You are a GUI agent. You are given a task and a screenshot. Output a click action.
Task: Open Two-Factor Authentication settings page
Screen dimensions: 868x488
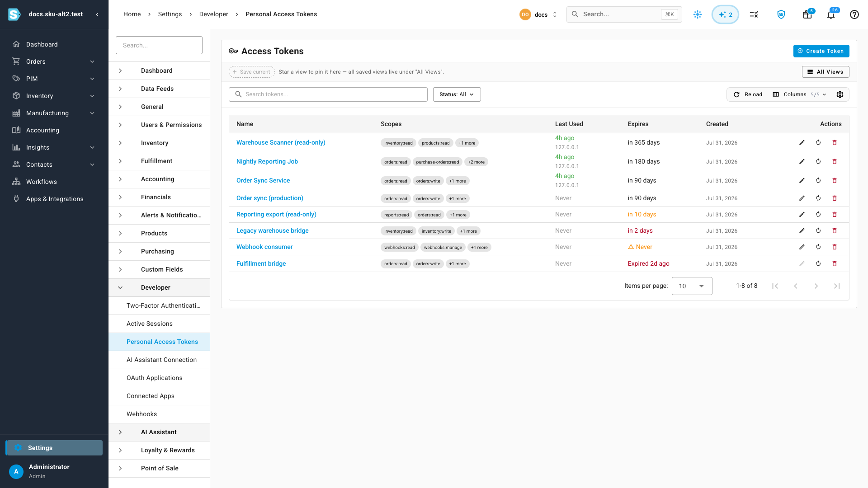pos(159,305)
